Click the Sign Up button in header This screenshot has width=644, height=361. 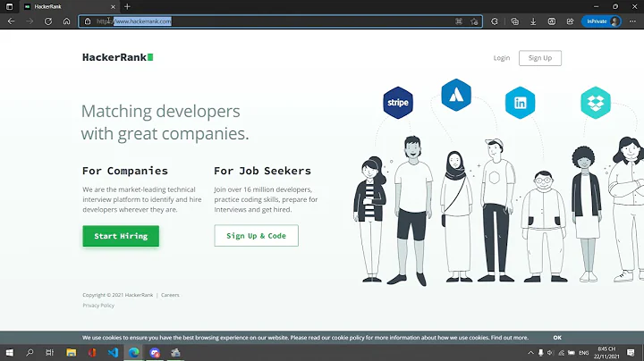click(x=540, y=58)
